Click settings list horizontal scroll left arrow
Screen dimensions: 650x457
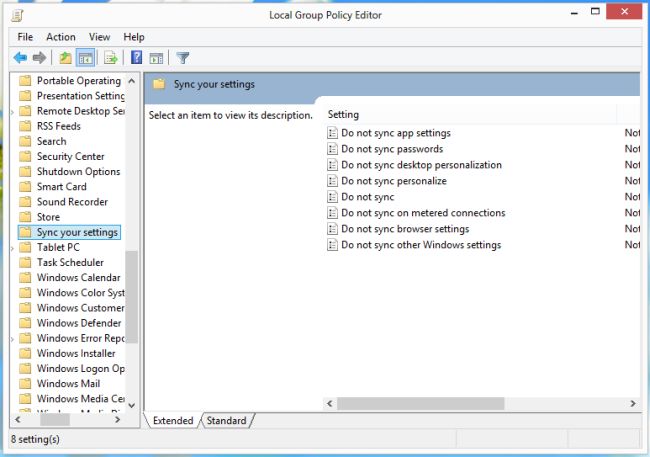click(x=330, y=403)
